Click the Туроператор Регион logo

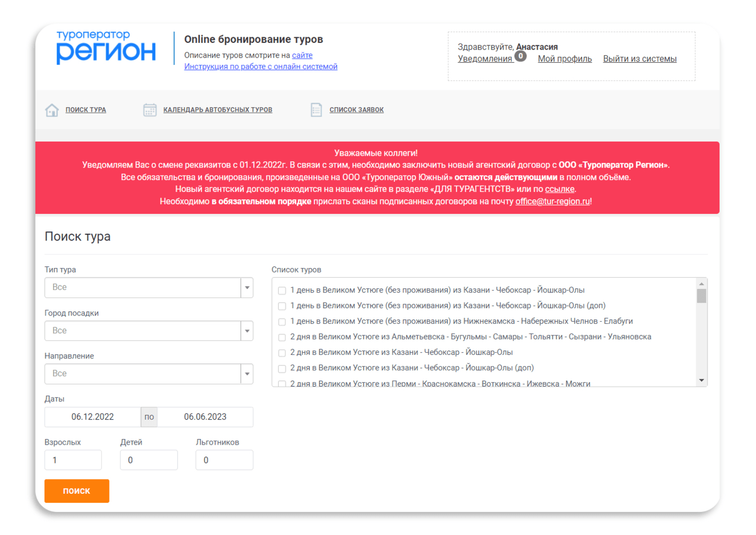pos(106,47)
